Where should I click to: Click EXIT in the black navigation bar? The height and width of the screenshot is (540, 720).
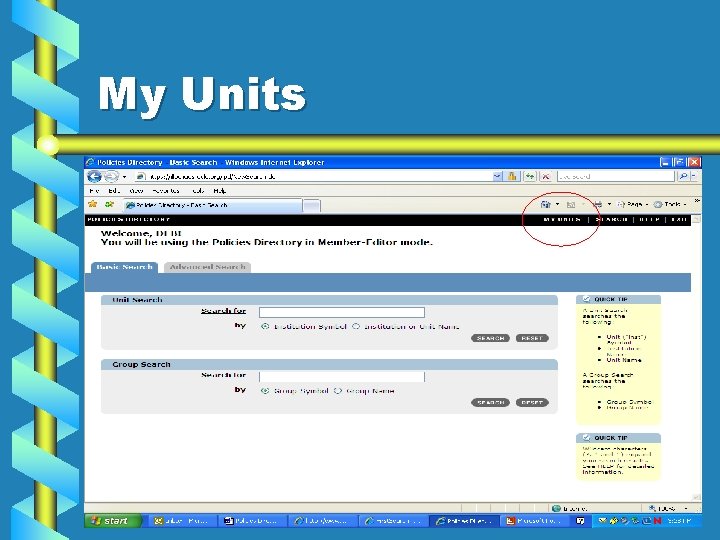click(x=679, y=219)
